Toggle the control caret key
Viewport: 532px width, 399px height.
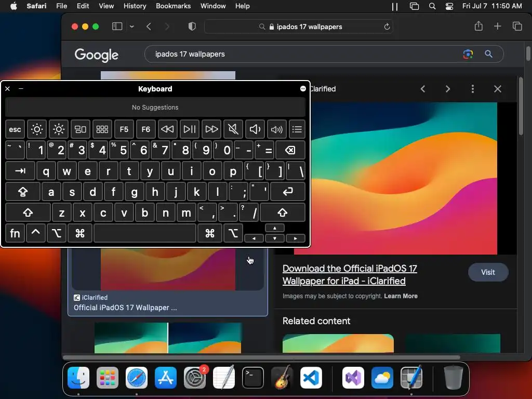tap(36, 233)
